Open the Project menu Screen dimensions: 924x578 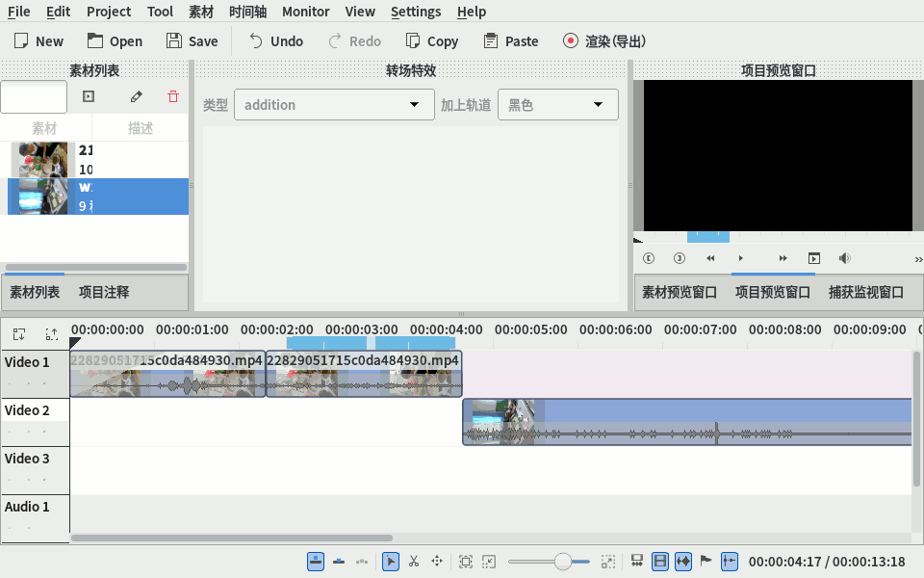pyautogui.click(x=109, y=12)
